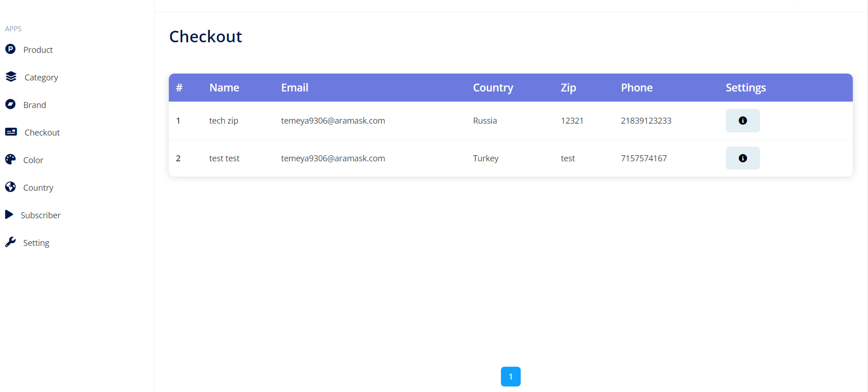The height and width of the screenshot is (392, 868).
Task: Select the email in the Russia row
Action: click(x=333, y=121)
